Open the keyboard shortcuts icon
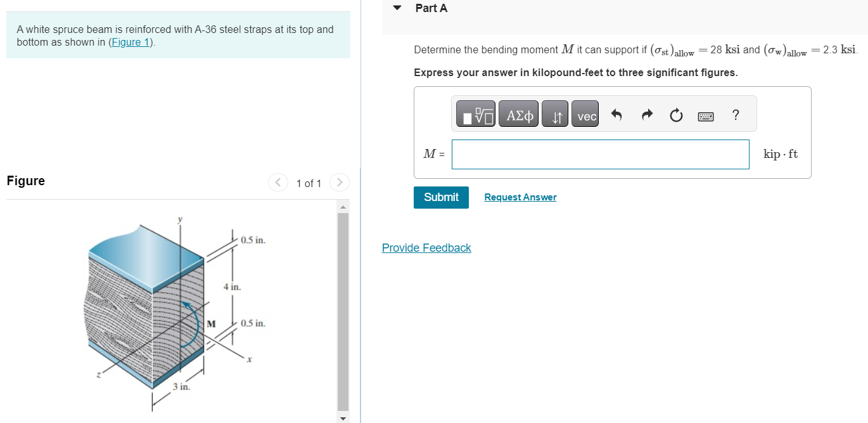This screenshot has height=423, width=868. [x=705, y=115]
